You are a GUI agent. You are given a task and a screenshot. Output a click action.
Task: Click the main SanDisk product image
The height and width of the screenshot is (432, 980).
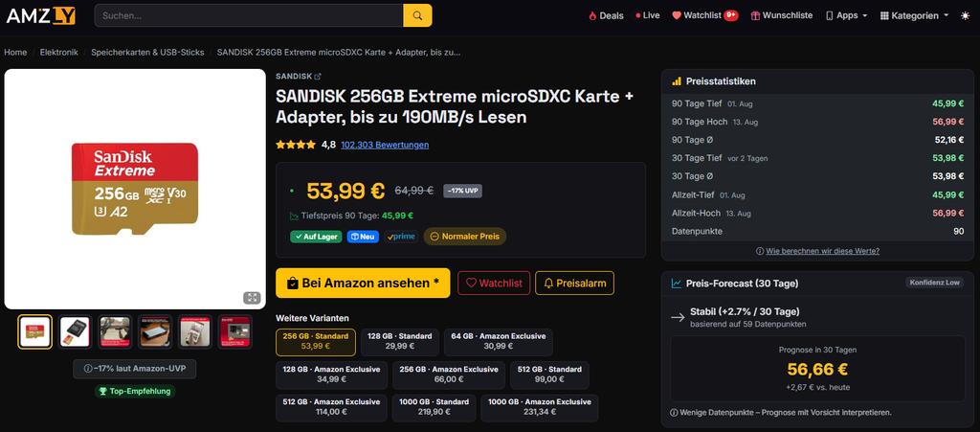point(135,189)
